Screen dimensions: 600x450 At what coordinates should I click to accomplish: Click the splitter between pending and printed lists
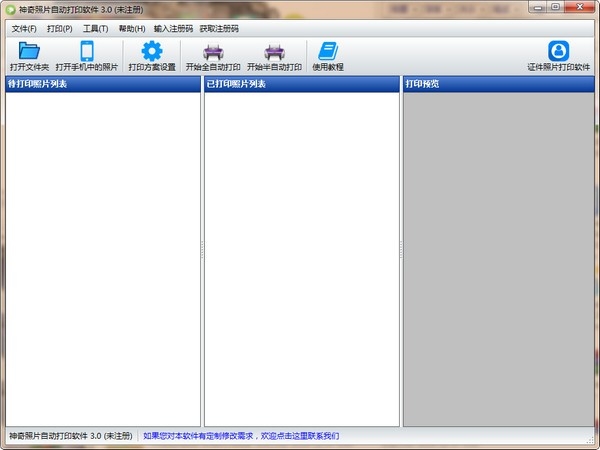click(x=202, y=252)
